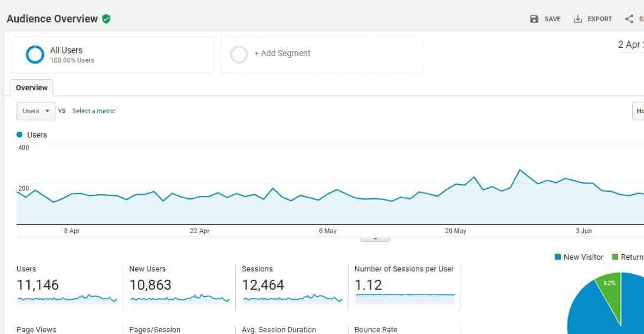This screenshot has width=644, height=334.
Task: Click the Share icon
Action: tap(629, 19)
